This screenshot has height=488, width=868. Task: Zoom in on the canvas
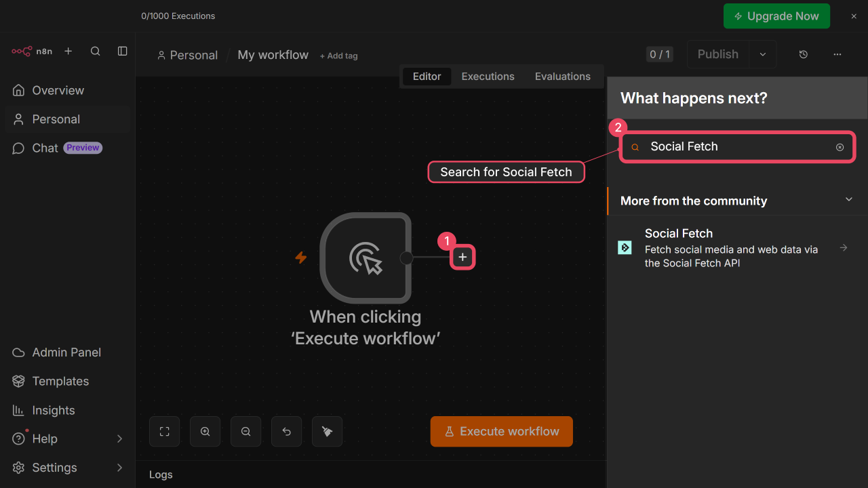tap(205, 432)
